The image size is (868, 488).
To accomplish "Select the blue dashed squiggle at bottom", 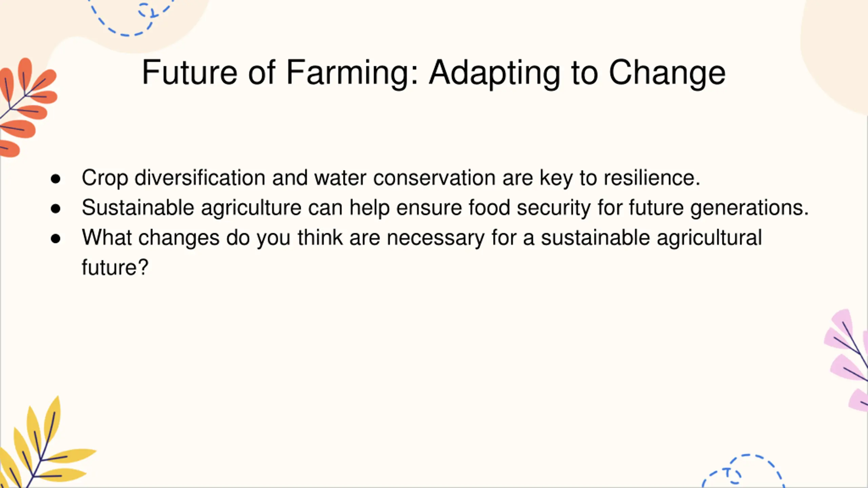I will [x=743, y=471].
